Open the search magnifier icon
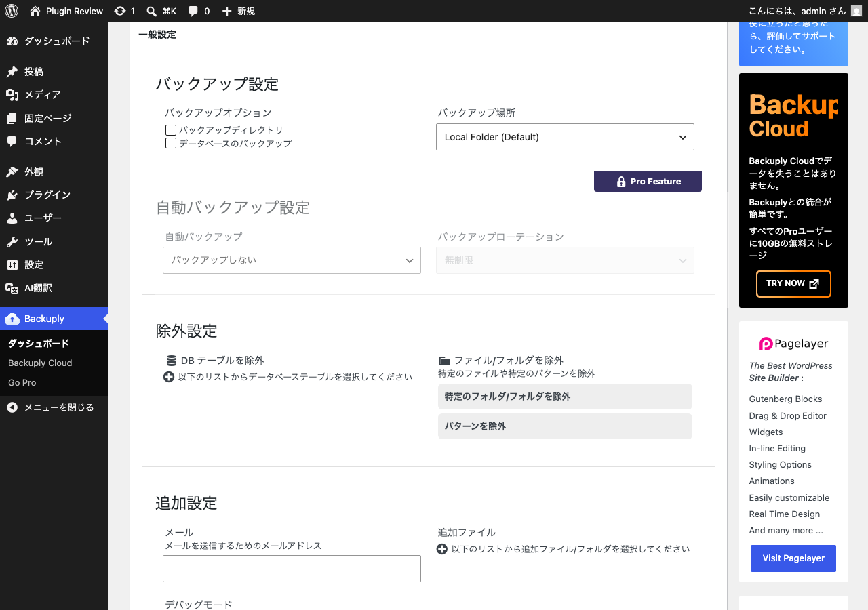This screenshot has height=610, width=868. [x=152, y=11]
